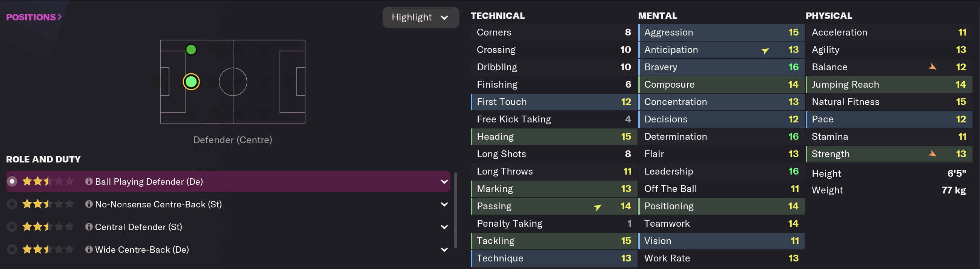Select the No-Nonsense Centre-Back radio button
Viewport: 980px width, 269px height.
click(12, 204)
